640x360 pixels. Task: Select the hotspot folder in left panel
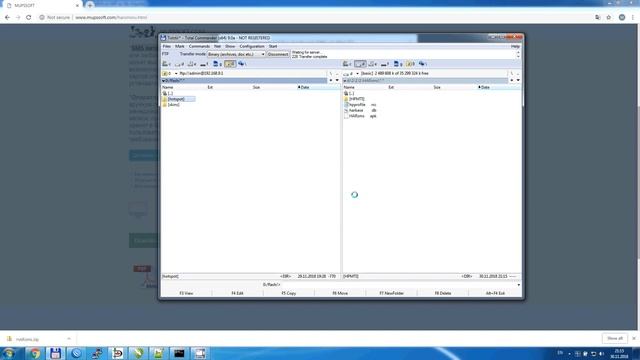pos(176,99)
